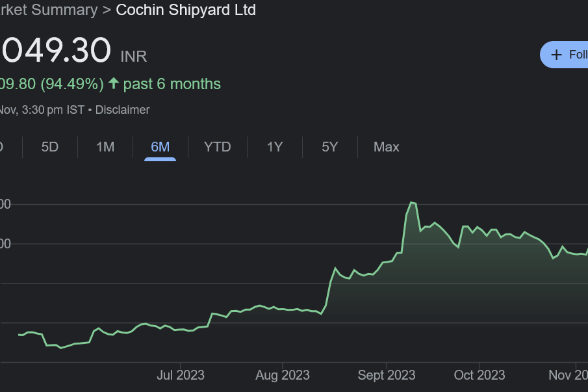Click the 'past 6 months' text

172,84
